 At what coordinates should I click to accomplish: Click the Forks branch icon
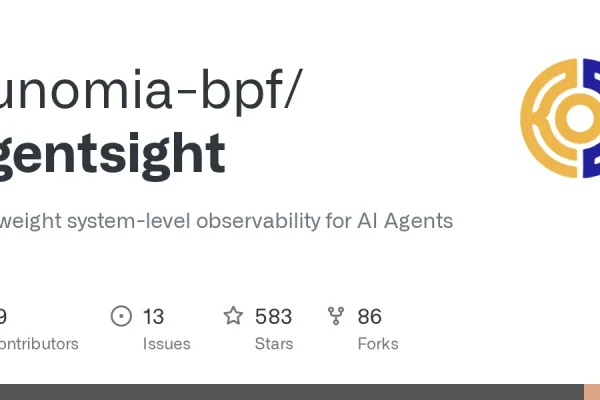(336, 316)
